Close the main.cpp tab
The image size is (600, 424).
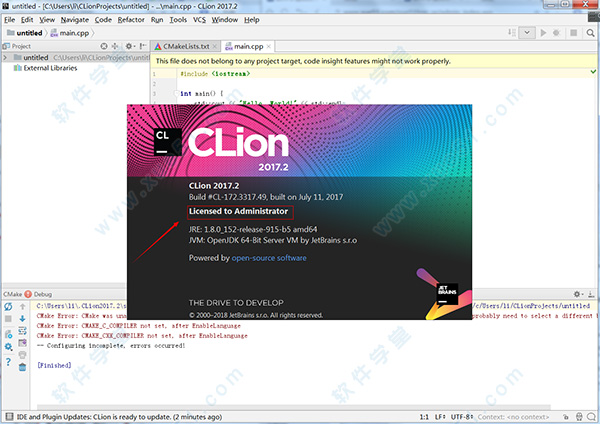coord(269,46)
